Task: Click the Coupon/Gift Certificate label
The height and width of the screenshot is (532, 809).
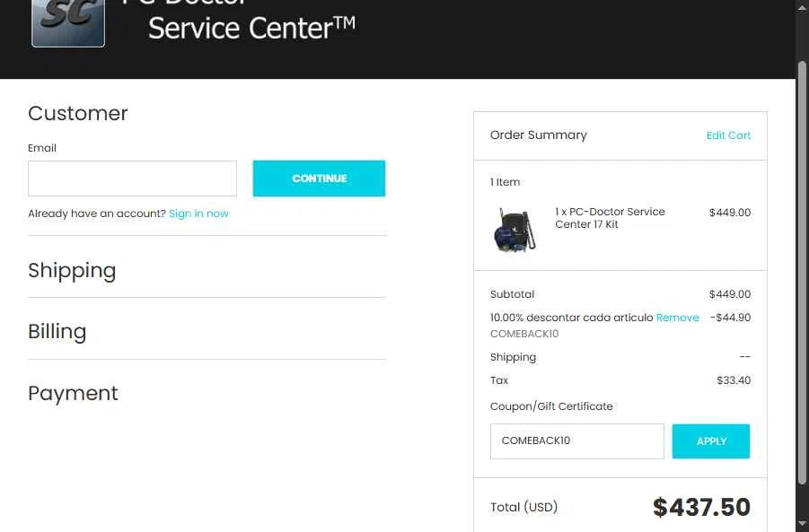Action: tap(551, 406)
